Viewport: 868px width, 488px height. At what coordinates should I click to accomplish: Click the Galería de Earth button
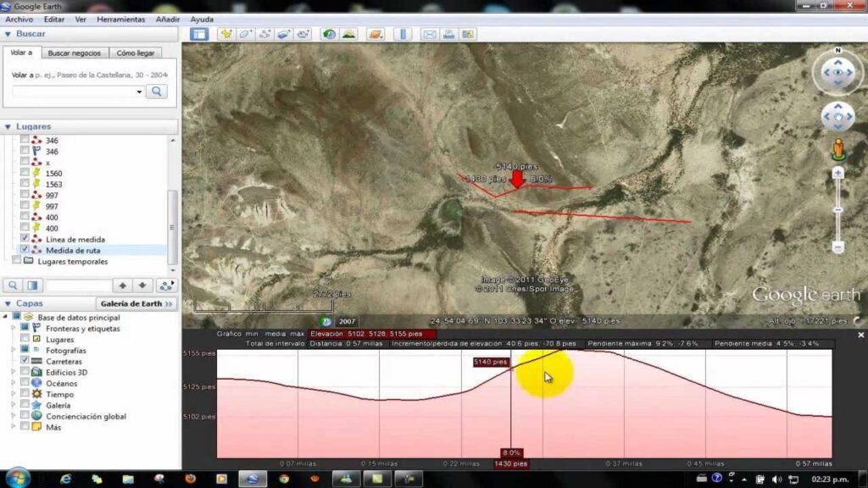coord(136,303)
